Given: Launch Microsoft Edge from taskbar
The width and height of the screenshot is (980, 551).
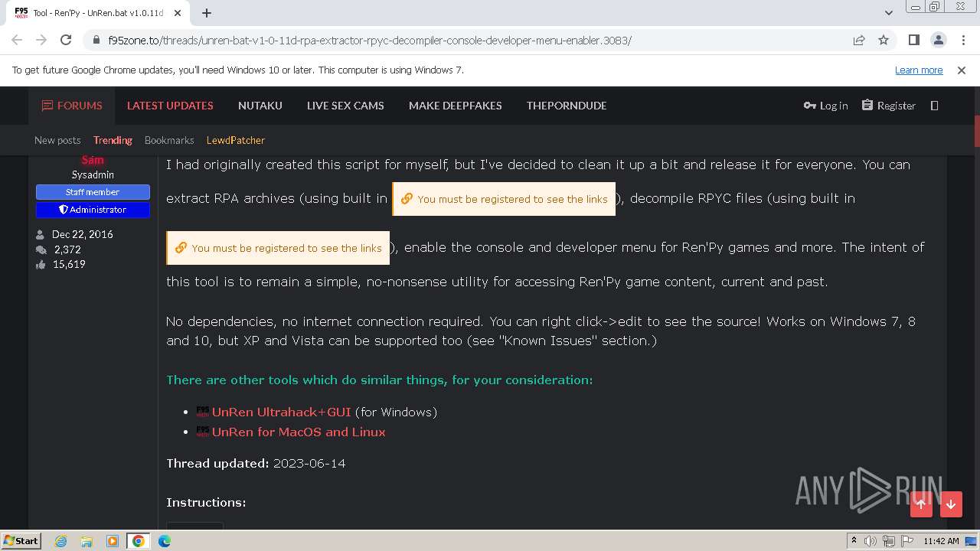Looking at the screenshot, I should pos(165,541).
